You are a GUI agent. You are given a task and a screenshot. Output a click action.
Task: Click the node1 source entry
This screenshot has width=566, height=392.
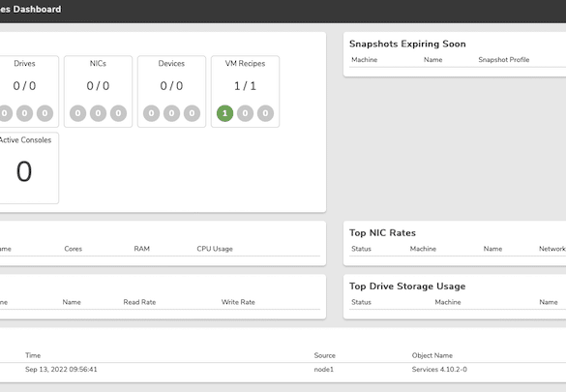pyautogui.click(x=324, y=370)
